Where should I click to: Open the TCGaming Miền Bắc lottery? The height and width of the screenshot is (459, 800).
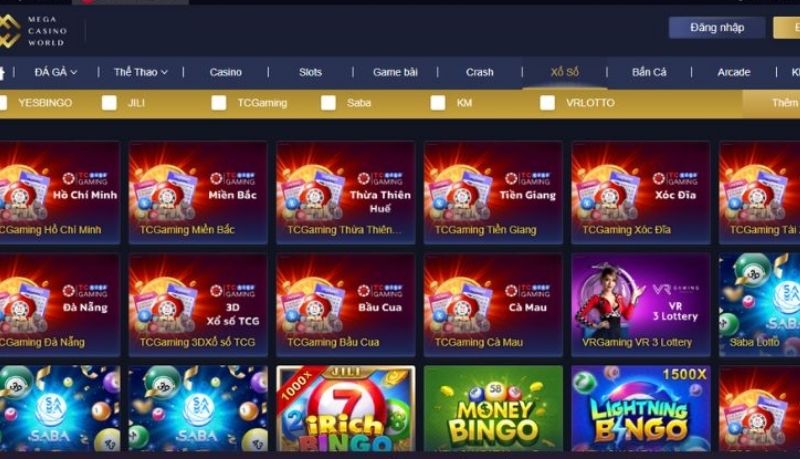(x=198, y=192)
